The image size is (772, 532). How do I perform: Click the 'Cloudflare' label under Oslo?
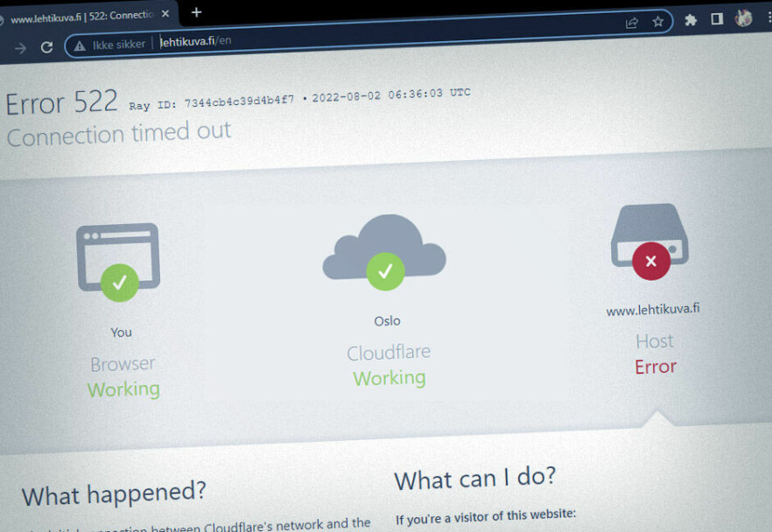389,353
